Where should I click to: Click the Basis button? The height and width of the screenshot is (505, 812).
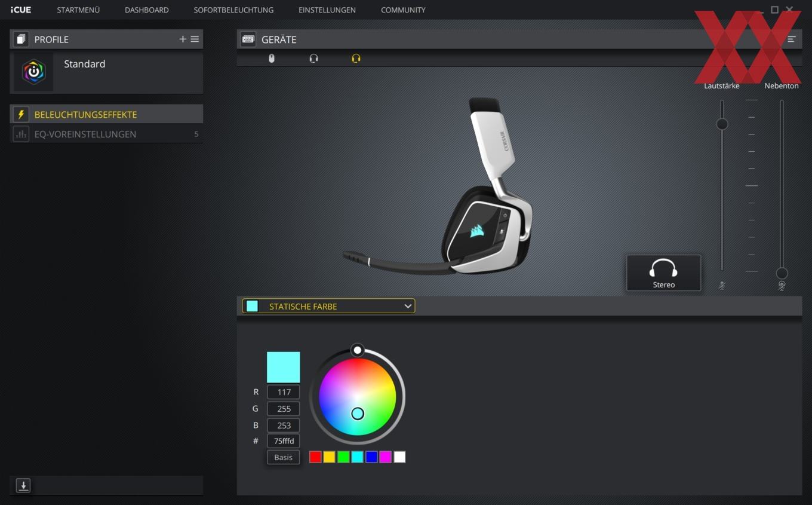tap(284, 457)
